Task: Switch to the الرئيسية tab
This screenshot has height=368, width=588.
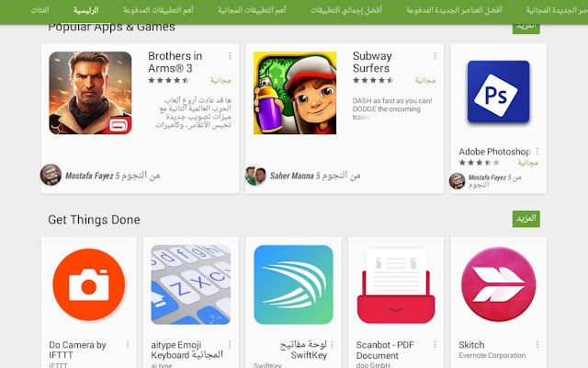Action: tap(85, 10)
